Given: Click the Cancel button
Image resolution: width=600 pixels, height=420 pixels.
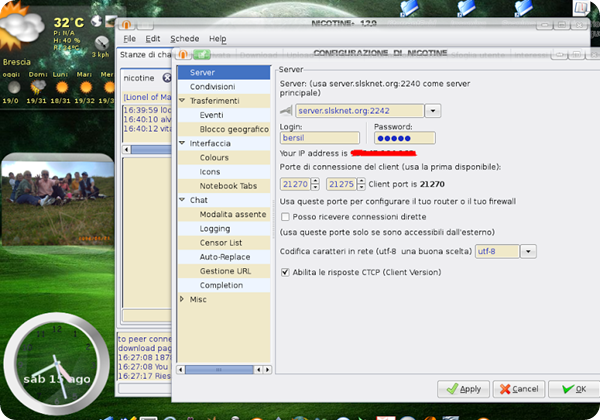Looking at the screenshot, I should [x=519, y=389].
